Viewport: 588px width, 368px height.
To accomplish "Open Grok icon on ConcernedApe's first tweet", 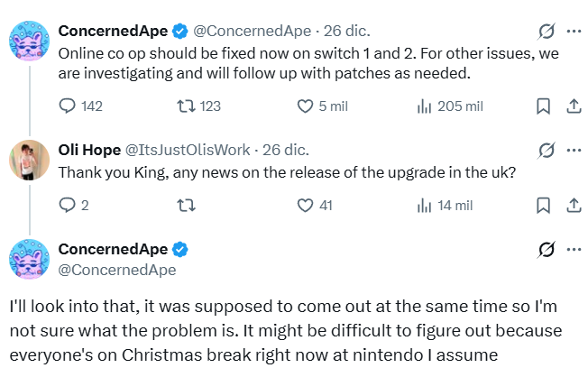I will pos(546,32).
